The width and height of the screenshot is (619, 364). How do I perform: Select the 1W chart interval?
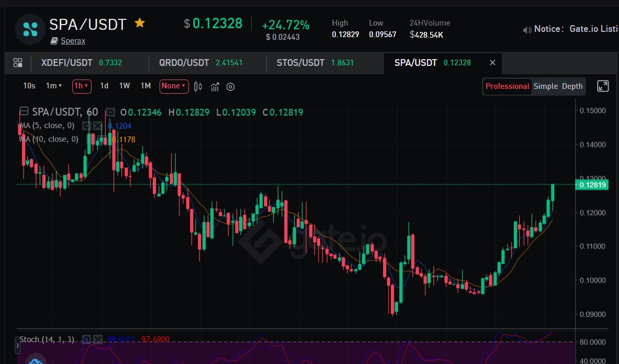(x=125, y=86)
